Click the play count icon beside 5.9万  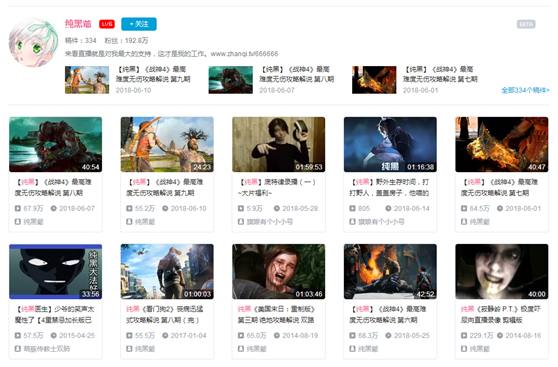[241, 208]
